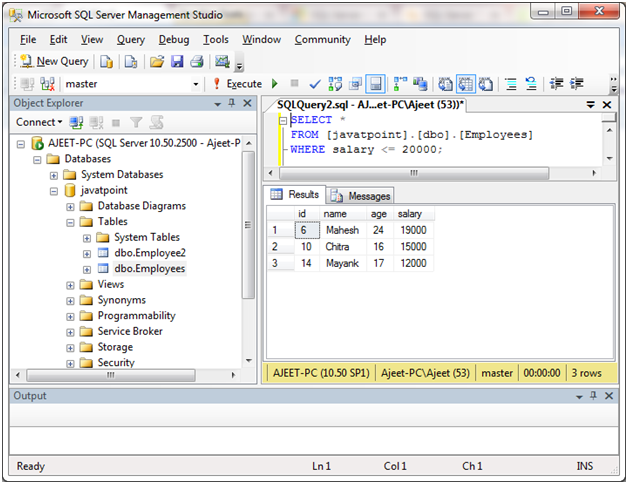Collapse the Databases folder node
The width and height of the screenshot is (628, 484).
pos(37,160)
